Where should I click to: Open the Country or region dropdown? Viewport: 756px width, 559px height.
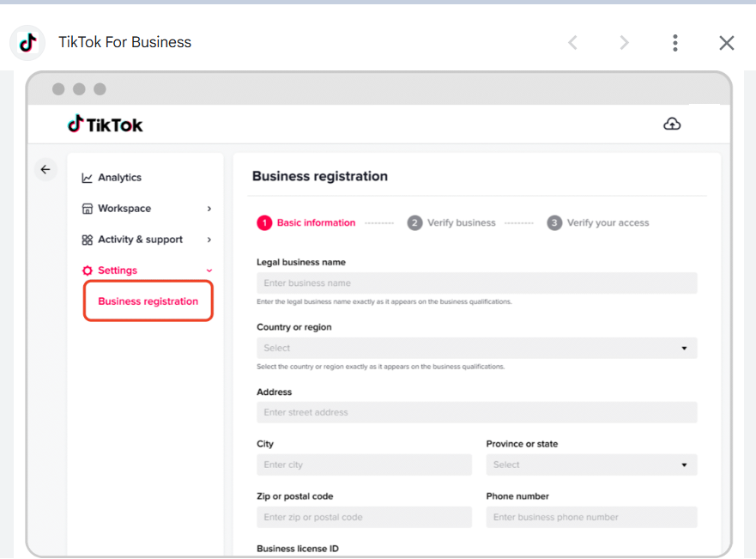(x=476, y=348)
